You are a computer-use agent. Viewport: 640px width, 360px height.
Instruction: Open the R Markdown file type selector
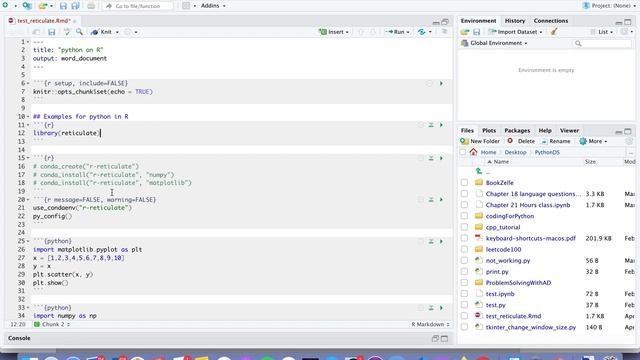tap(430, 324)
